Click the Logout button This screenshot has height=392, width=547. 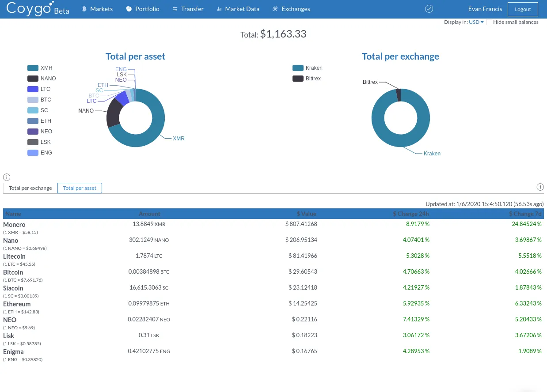point(523,9)
